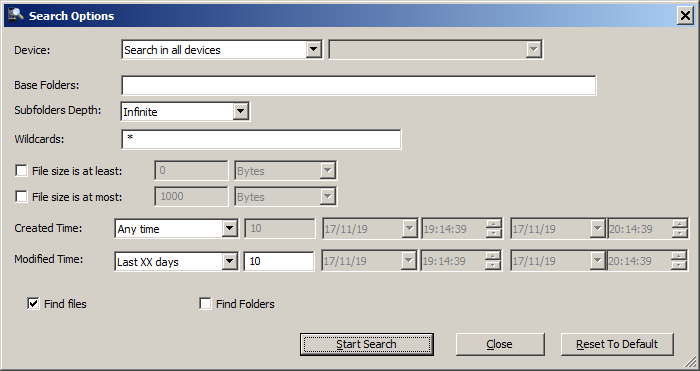Check the Find Folders checkbox

coord(205,304)
